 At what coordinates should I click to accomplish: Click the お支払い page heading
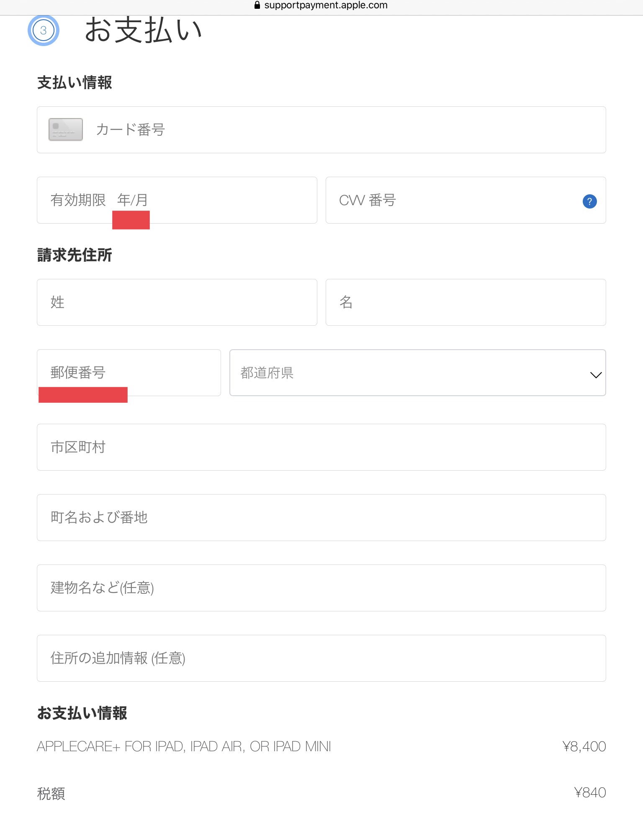(143, 30)
